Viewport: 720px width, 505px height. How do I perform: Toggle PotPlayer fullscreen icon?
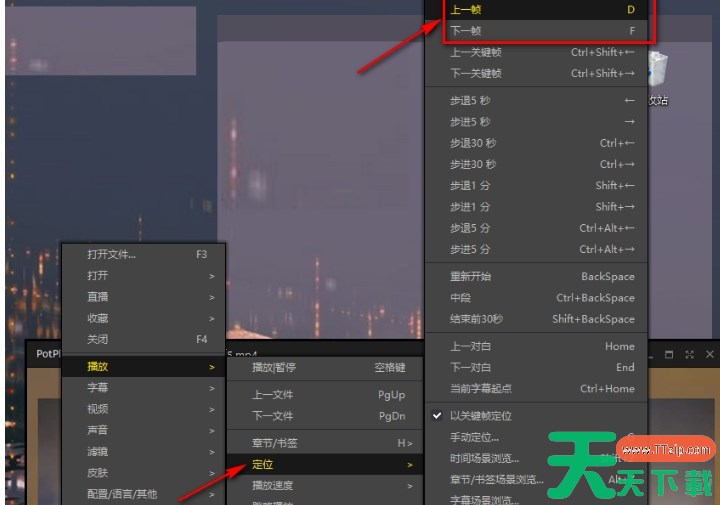689,354
